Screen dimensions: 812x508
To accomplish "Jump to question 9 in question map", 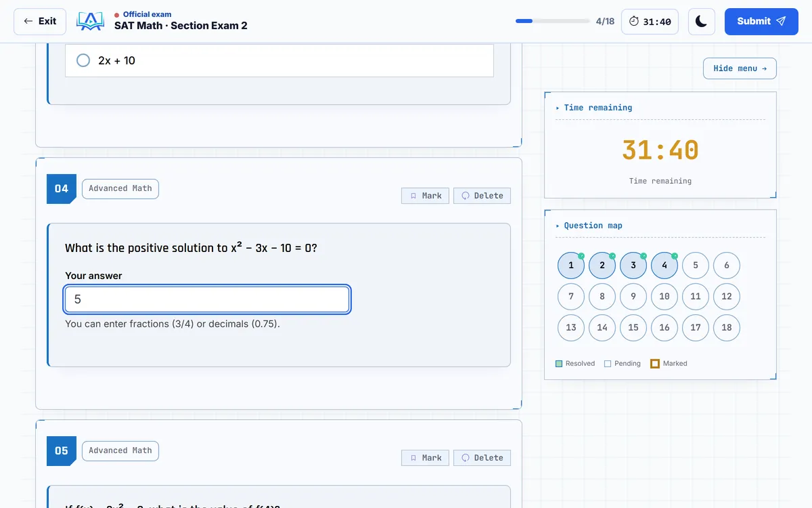I will pyautogui.click(x=633, y=297).
